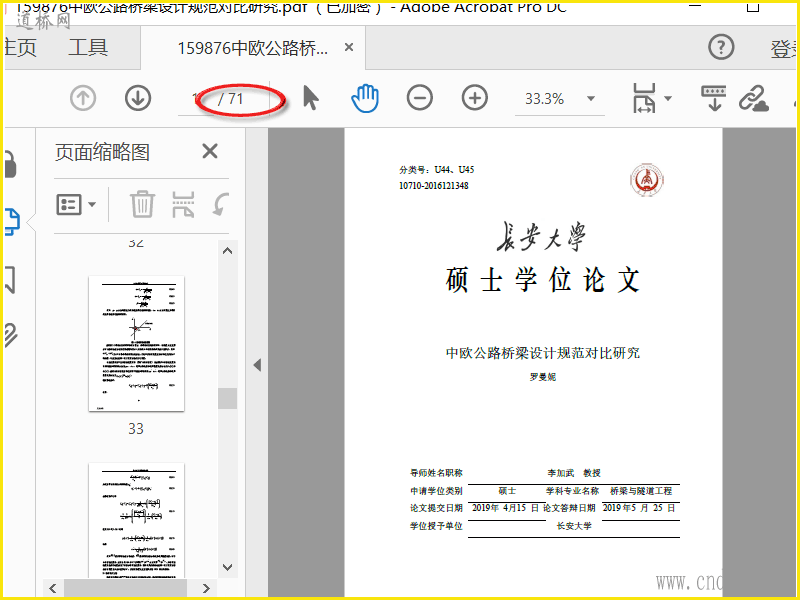
Task: Open the help question mark icon
Action: (721, 47)
